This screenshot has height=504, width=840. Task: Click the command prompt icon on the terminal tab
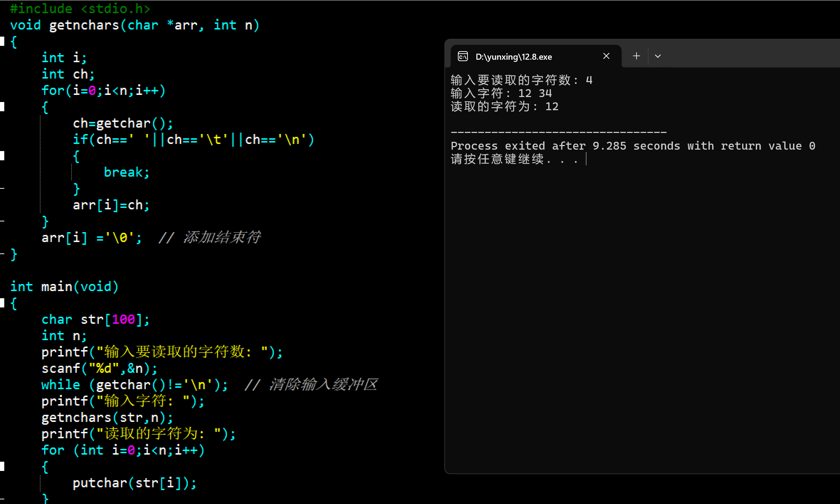click(x=463, y=56)
